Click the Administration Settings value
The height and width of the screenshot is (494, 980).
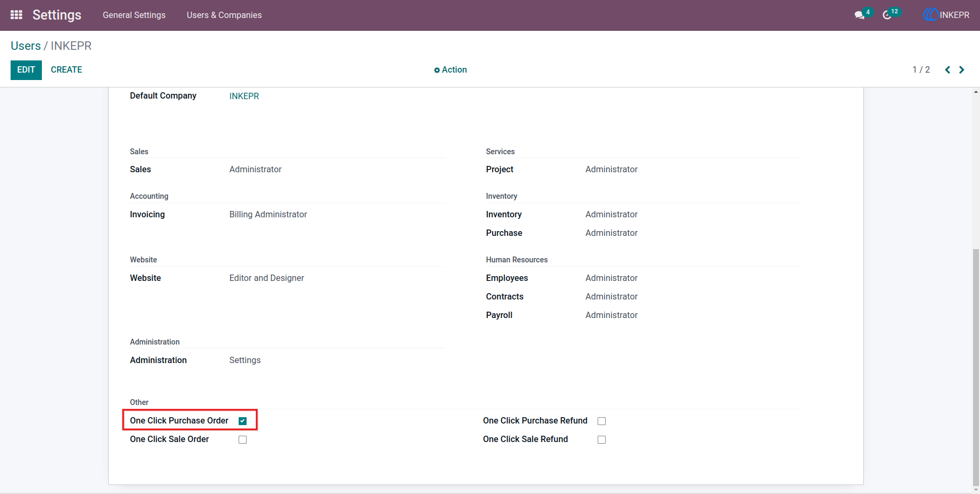click(245, 360)
